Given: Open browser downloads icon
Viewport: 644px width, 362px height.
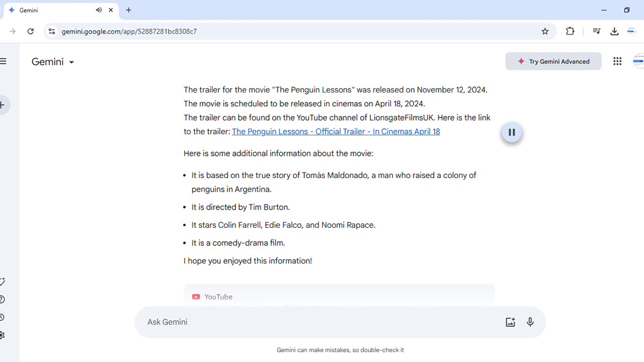Looking at the screenshot, I should point(614,31).
